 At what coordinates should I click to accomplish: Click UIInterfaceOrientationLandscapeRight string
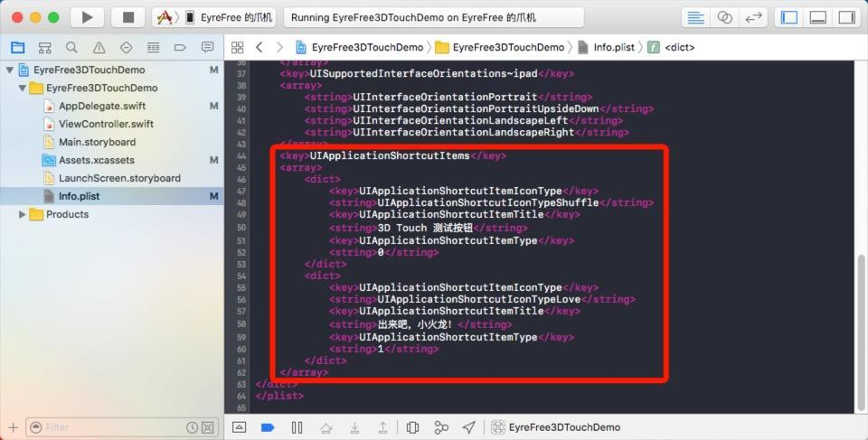464,132
